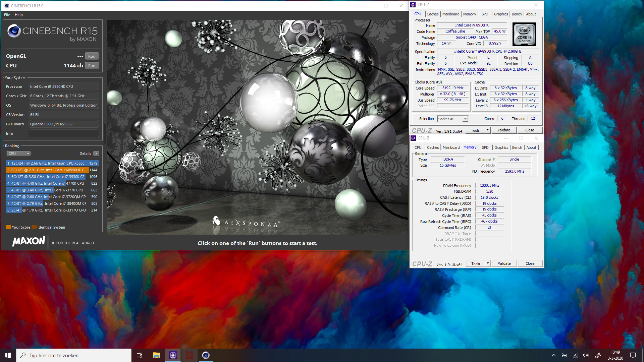Show hidden system tray icons
The height and width of the screenshot is (362, 644).
(554, 355)
